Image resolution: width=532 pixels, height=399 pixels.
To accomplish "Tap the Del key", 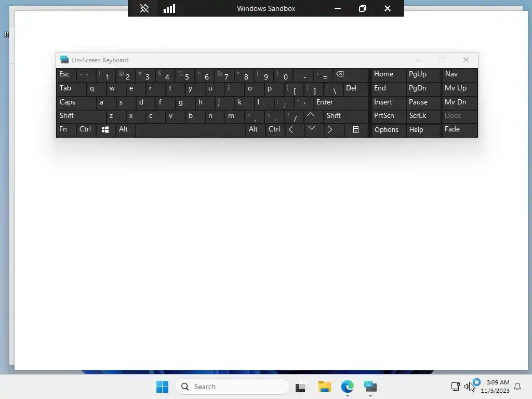I will 355,89.
